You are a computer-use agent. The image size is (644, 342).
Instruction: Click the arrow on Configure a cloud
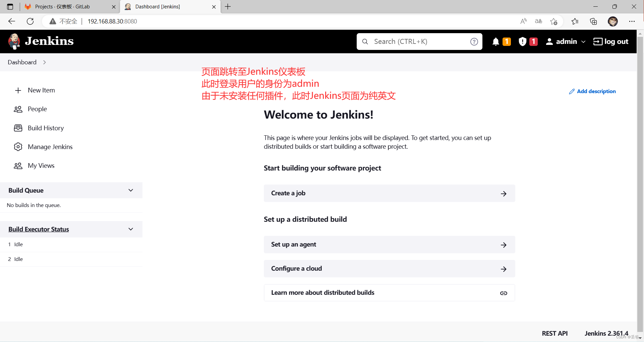click(504, 269)
